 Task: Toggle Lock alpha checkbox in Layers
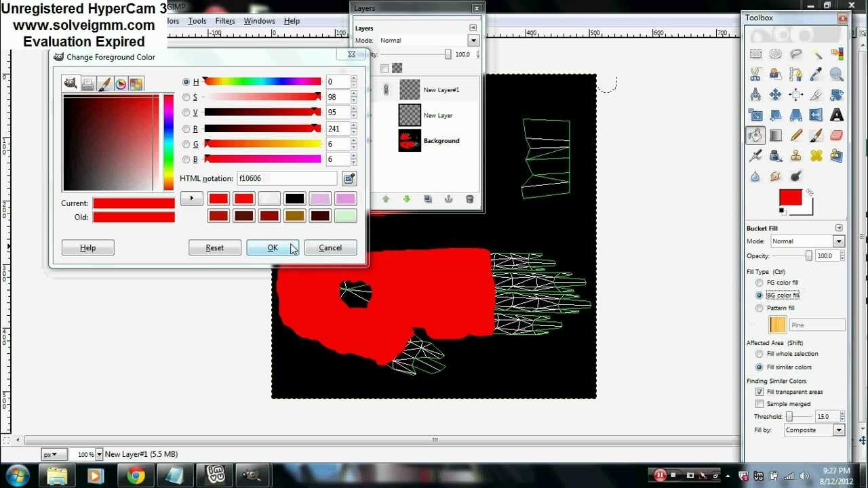[384, 68]
